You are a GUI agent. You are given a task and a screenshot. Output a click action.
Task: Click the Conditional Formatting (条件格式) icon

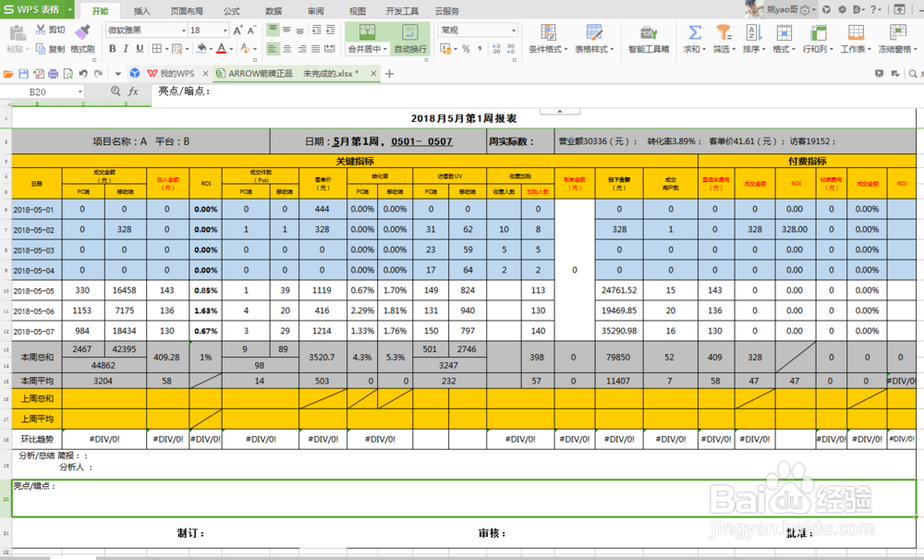point(549,31)
